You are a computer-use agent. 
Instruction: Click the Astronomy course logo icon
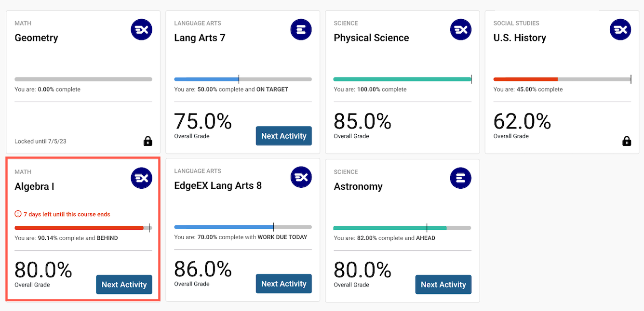[461, 179]
